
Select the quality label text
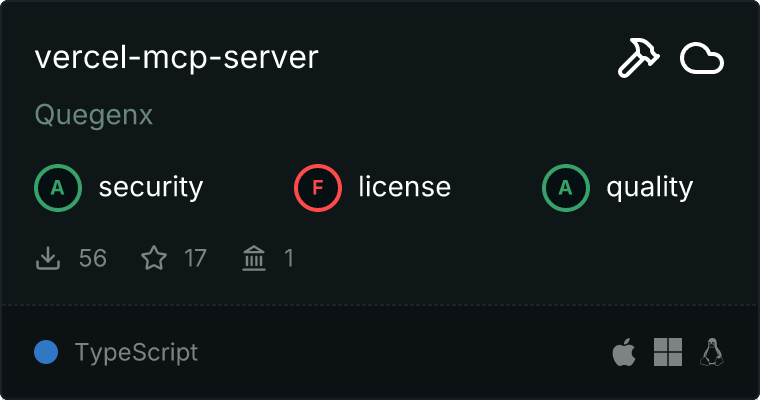(649, 187)
